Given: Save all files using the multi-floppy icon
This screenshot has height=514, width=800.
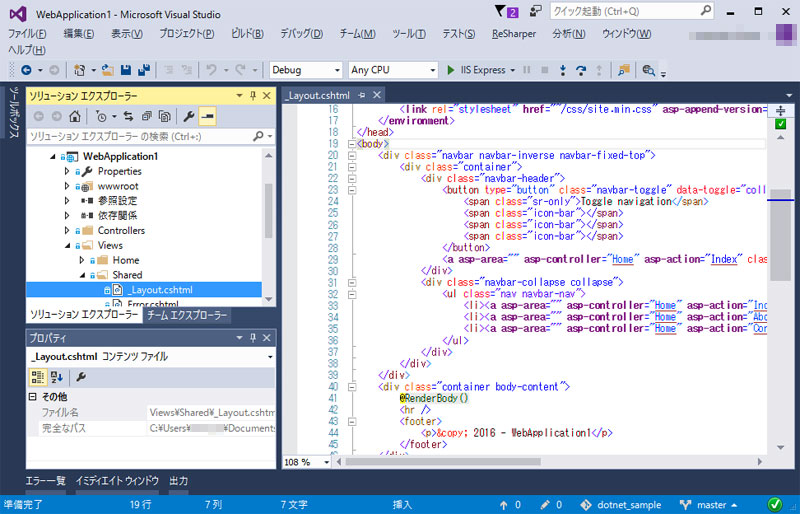Looking at the screenshot, I should [x=144, y=70].
